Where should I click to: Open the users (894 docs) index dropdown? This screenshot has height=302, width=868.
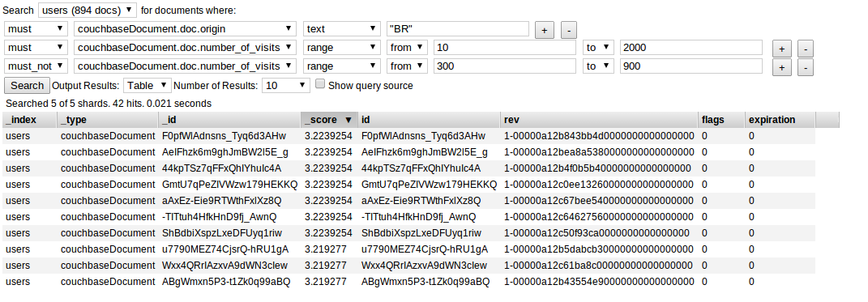tap(88, 10)
